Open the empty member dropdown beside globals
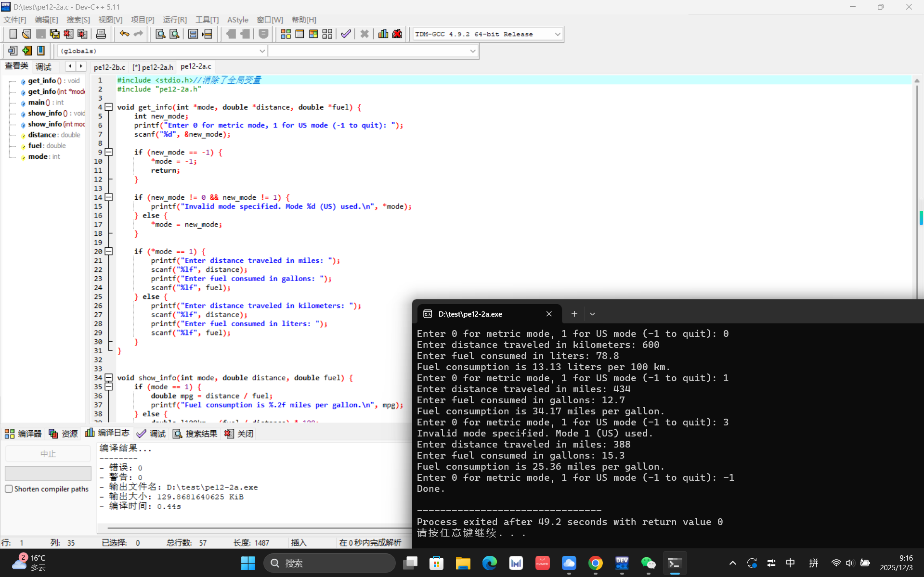The width and height of the screenshot is (924, 577). pyautogui.click(x=472, y=51)
